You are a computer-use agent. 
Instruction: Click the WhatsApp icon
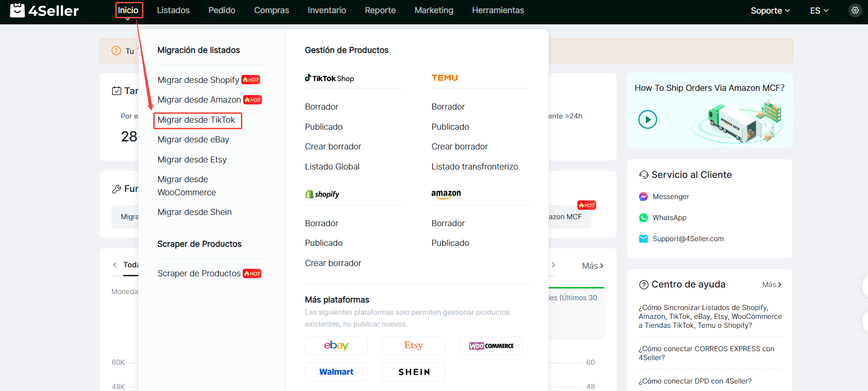point(644,218)
